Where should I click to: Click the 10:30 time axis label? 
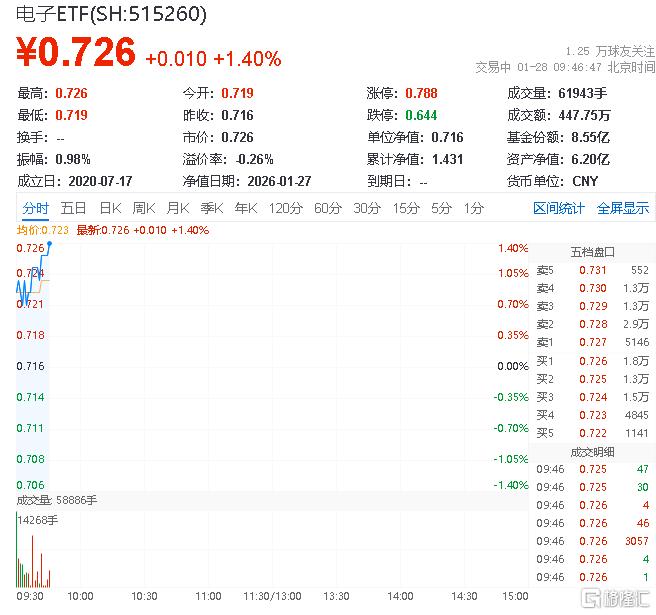pos(144,596)
